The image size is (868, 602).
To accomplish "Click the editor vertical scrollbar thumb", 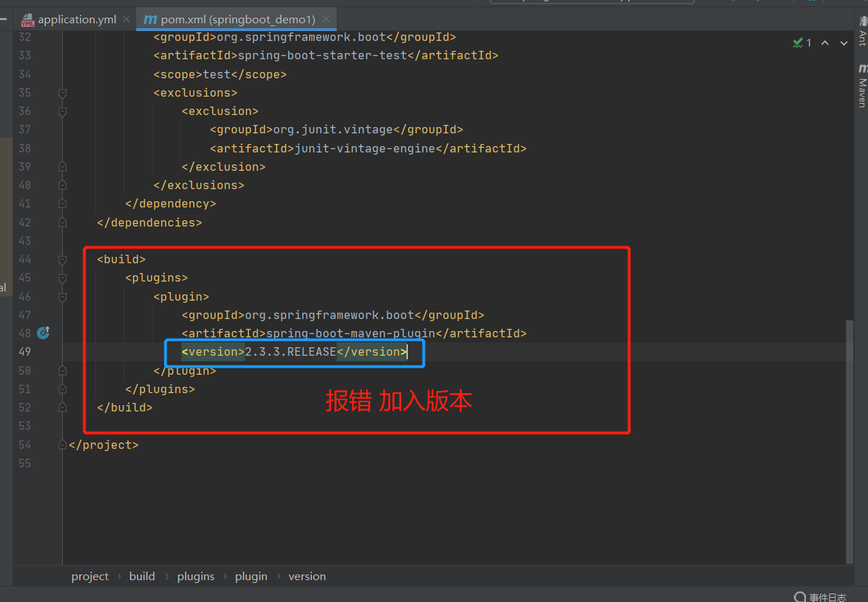I will click(x=849, y=441).
